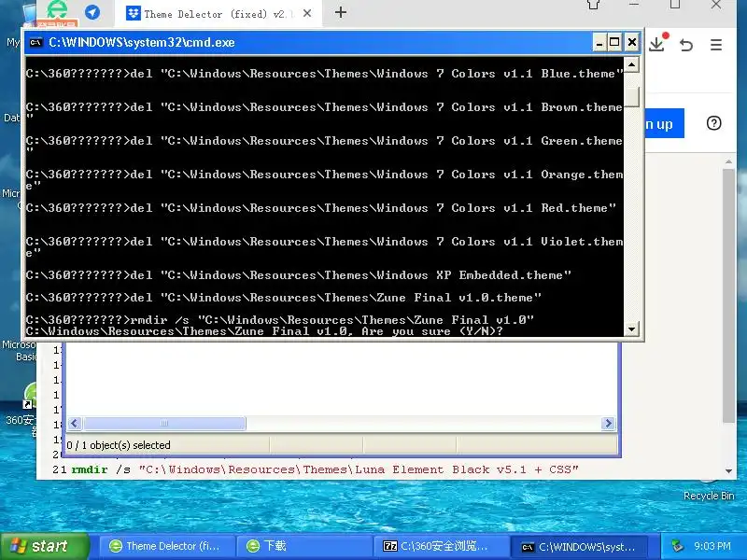
Task: Switch to the 7-Zip C:\360 taskbar button
Action: tap(441, 546)
